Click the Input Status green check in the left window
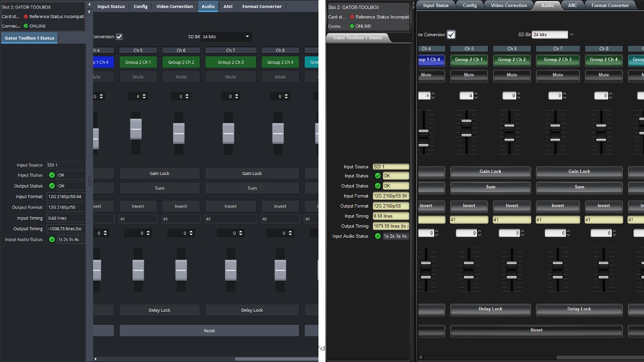The height and width of the screenshot is (362, 644). click(52, 175)
